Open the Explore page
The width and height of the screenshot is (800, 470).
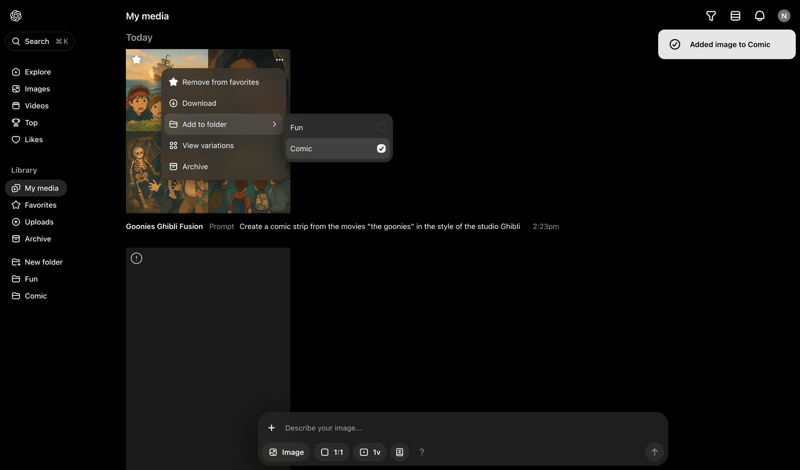(x=31, y=72)
